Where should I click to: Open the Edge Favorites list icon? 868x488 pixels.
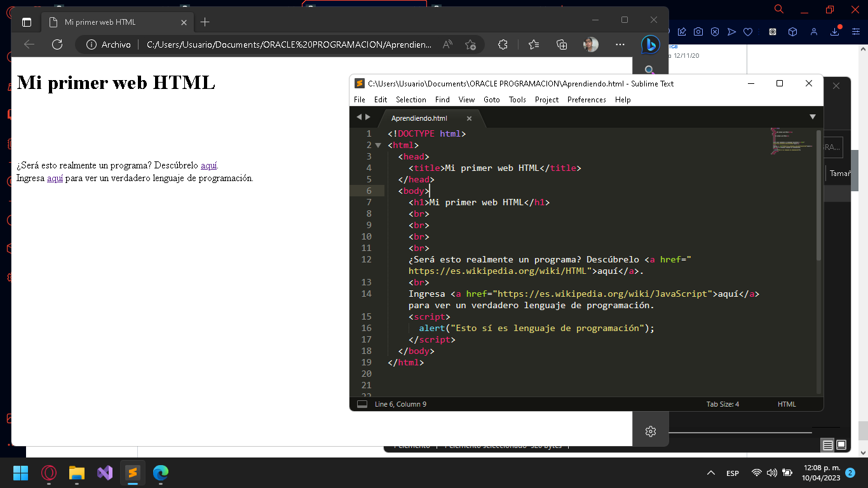pos(534,44)
